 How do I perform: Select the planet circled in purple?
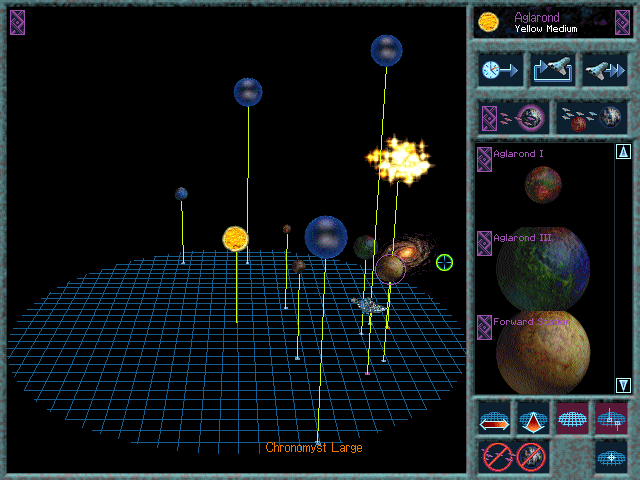[390, 269]
